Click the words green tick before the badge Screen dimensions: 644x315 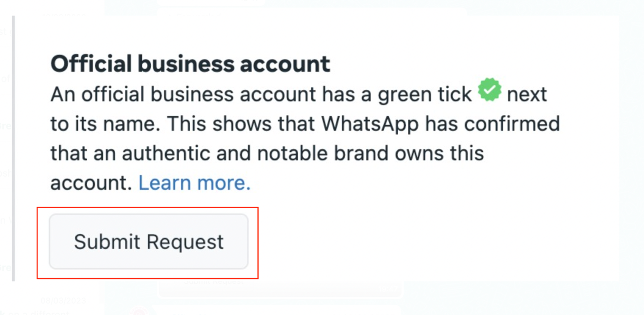pyautogui.click(x=424, y=94)
